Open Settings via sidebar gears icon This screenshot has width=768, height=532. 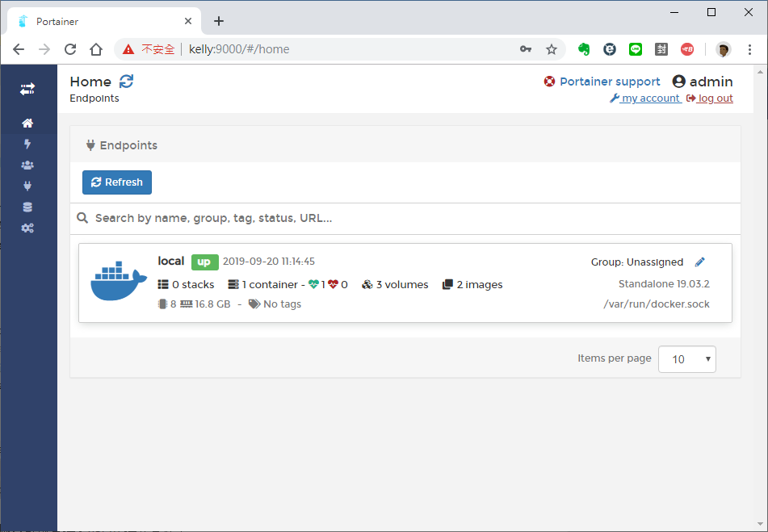point(27,228)
